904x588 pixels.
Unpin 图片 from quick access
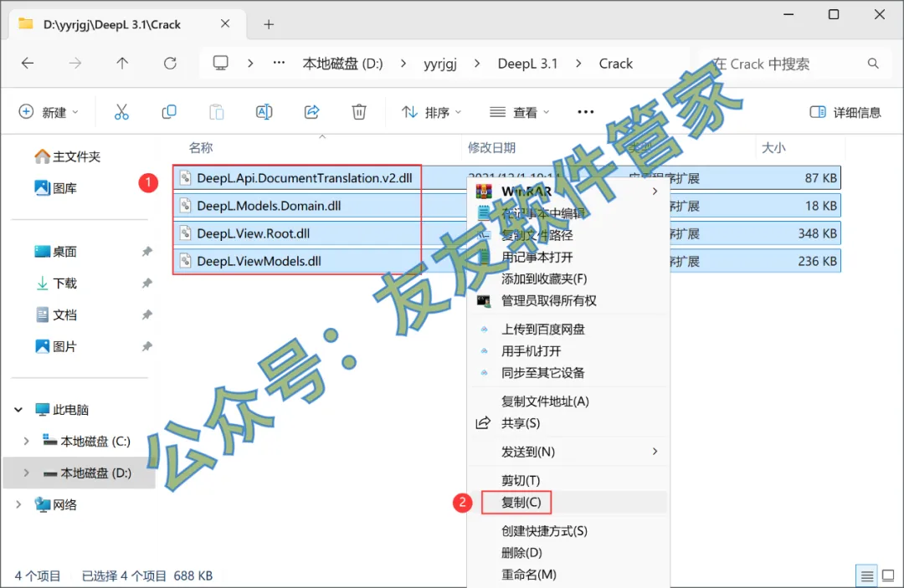click(147, 346)
